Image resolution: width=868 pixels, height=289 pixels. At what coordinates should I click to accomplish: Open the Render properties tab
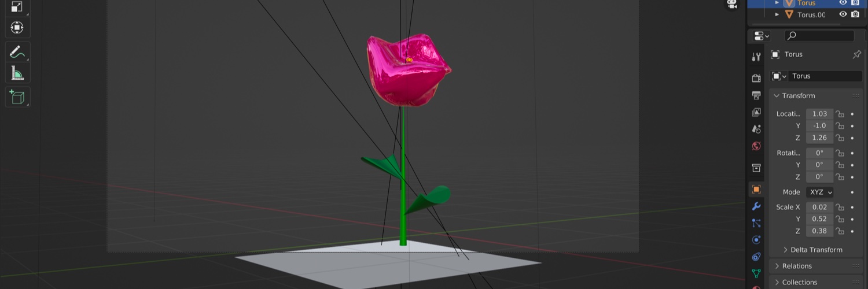click(756, 78)
